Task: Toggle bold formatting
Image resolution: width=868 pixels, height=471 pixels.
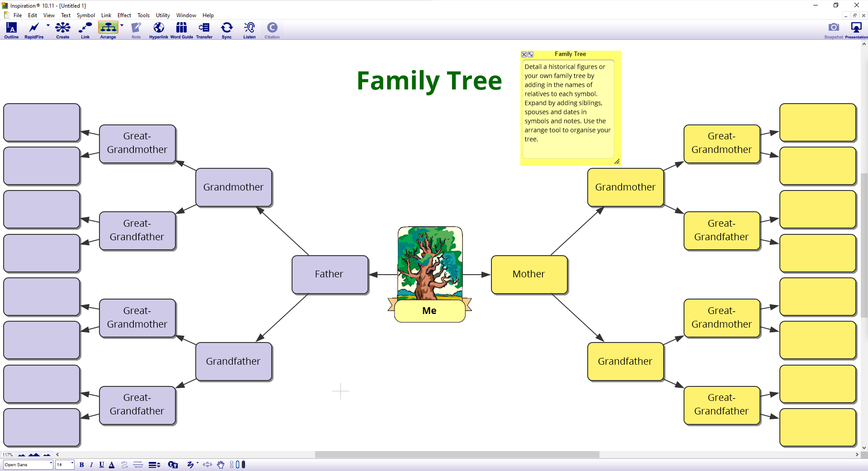Action: click(82, 465)
